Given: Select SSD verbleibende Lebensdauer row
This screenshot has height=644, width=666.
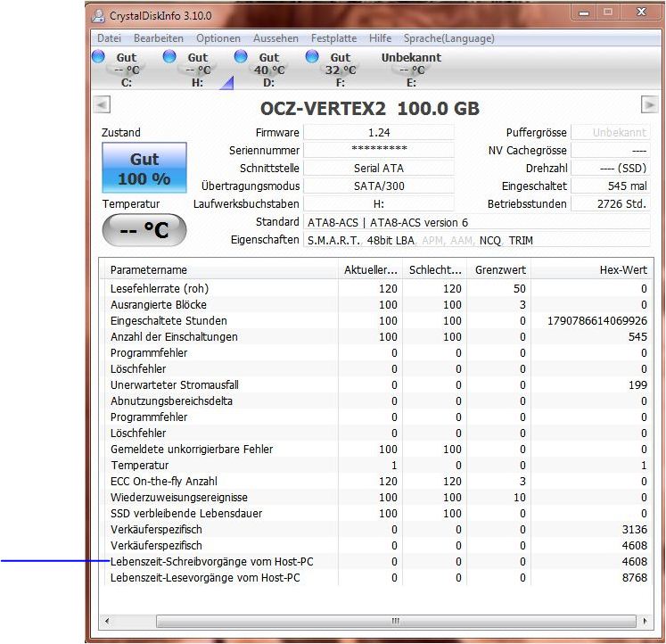Looking at the screenshot, I should click(376, 514).
